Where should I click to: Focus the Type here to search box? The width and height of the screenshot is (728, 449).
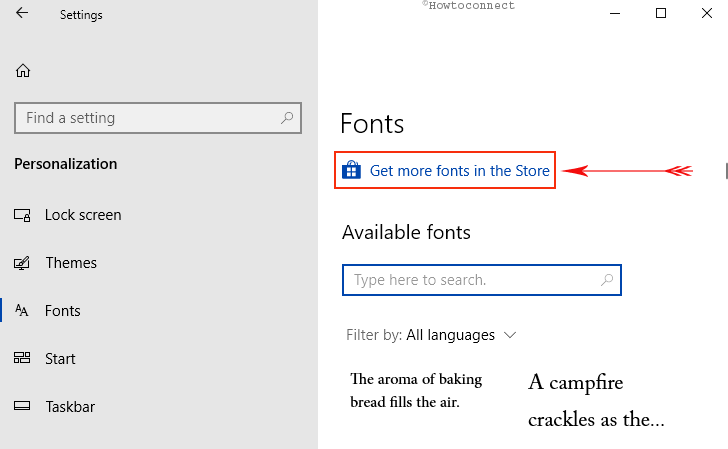tap(482, 280)
